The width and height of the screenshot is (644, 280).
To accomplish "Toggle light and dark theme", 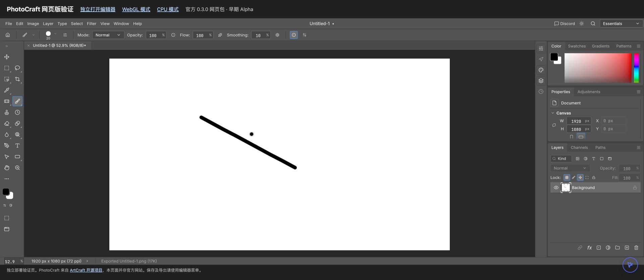I will pos(582,24).
